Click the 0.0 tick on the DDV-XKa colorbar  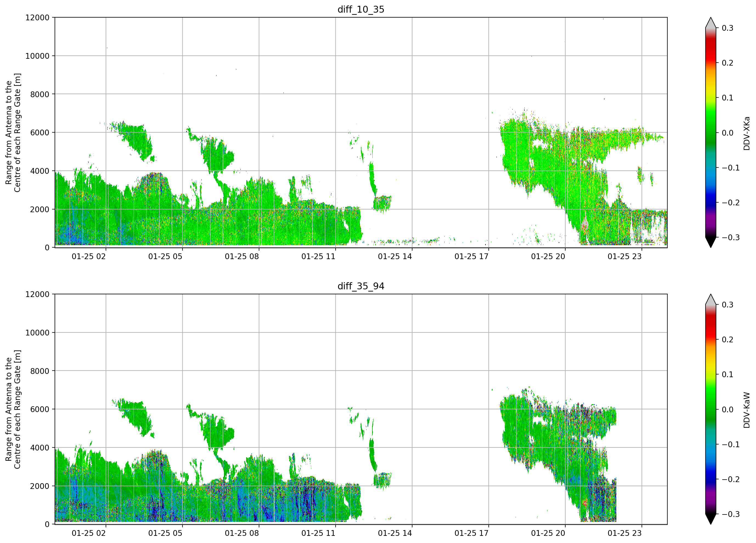(x=728, y=133)
